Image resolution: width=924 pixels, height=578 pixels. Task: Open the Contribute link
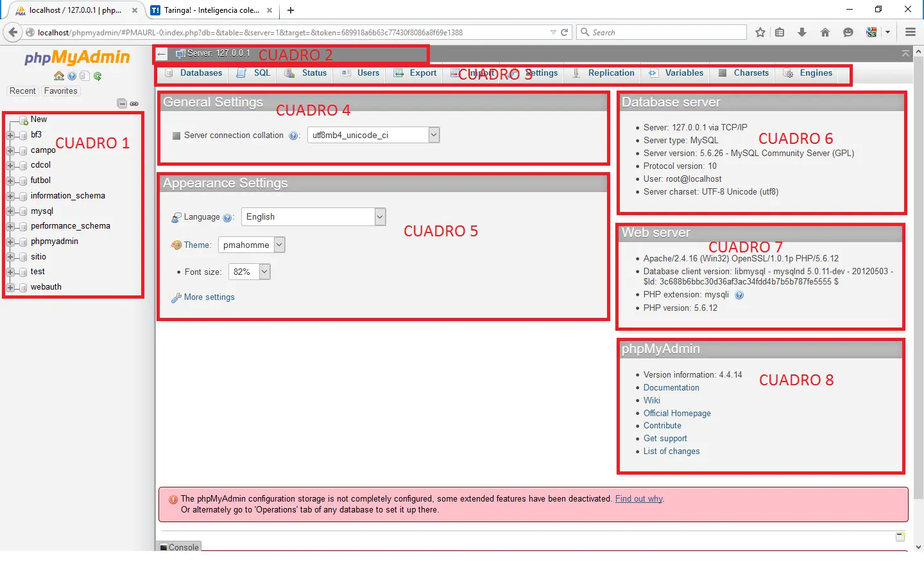click(662, 426)
